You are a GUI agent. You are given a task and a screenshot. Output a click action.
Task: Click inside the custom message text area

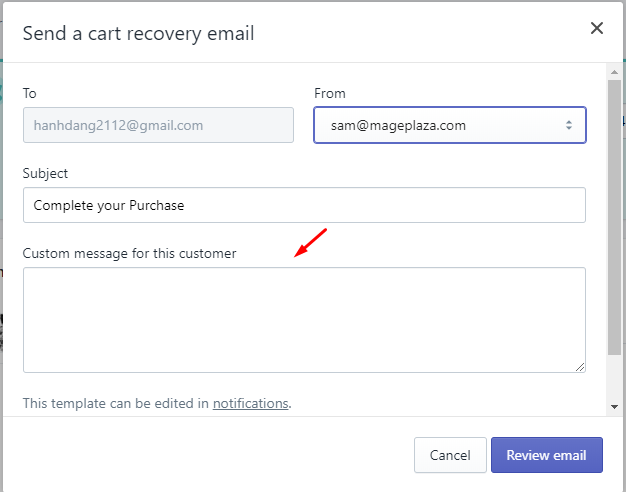click(x=304, y=320)
